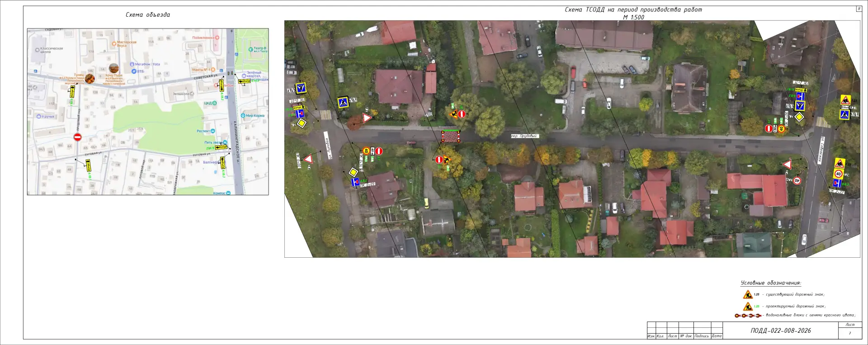The image size is (868, 345).
Task: Click the detour arrow sign near Зелёный квартал
Action: coord(244,81)
